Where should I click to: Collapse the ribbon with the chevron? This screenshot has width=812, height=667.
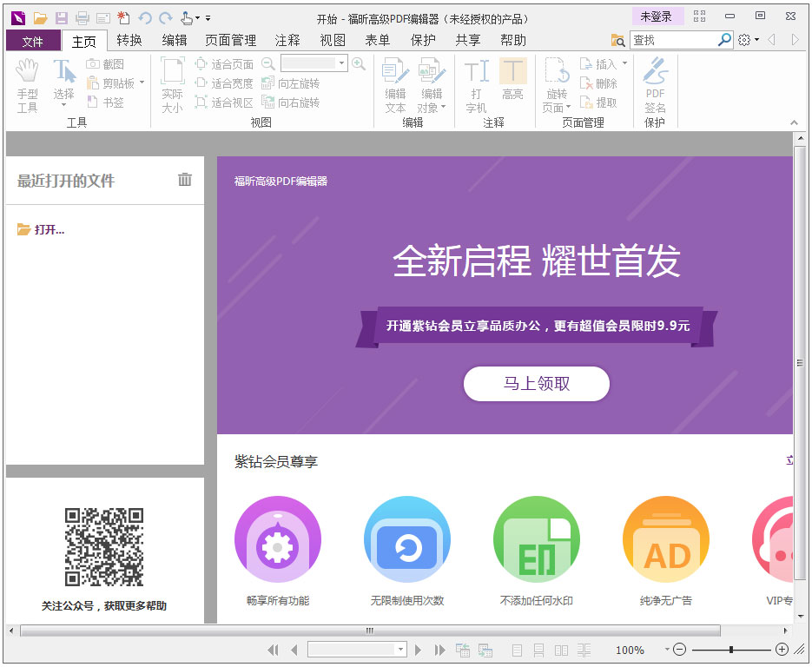tap(794, 122)
